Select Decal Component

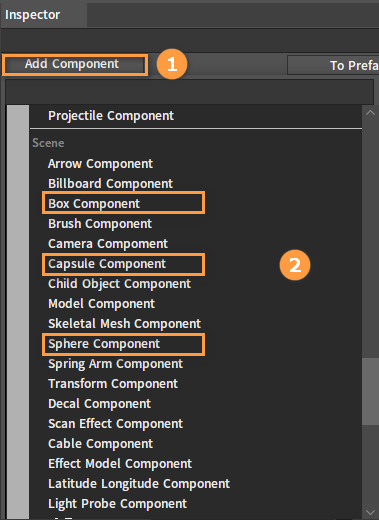coord(99,404)
